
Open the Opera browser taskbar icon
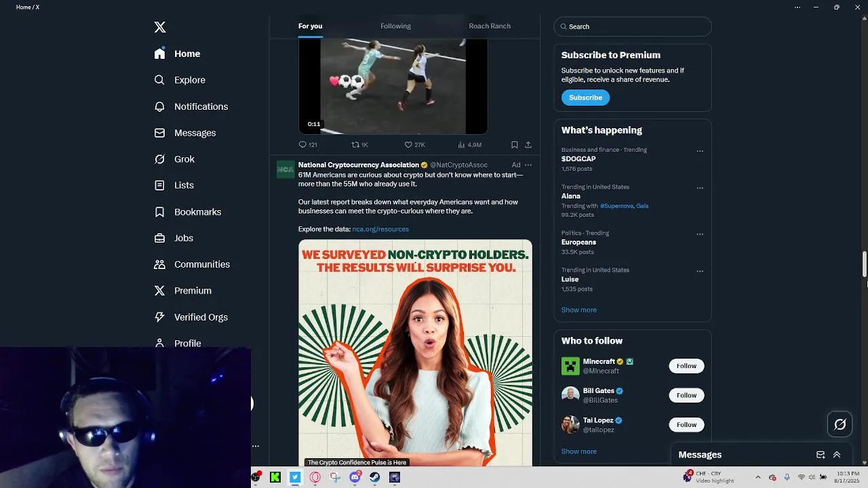click(x=315, y=477)
